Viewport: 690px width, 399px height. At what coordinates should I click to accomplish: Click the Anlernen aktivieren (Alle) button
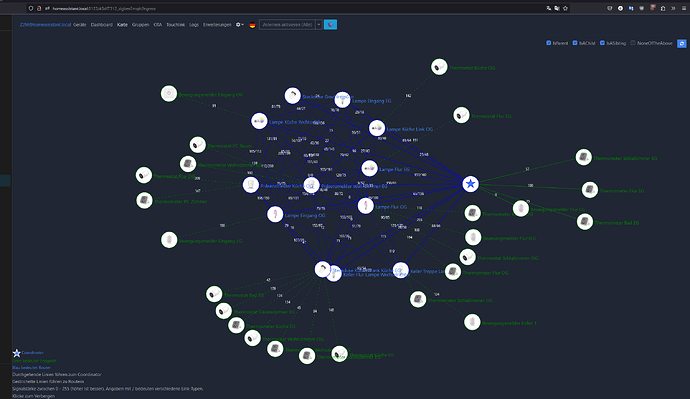click(x=287, y=25)
